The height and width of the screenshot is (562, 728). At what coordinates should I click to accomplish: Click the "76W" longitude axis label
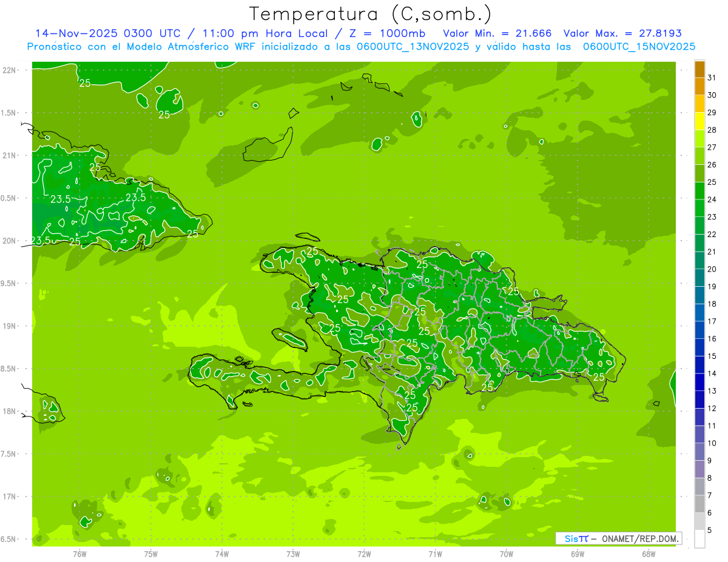79,554
